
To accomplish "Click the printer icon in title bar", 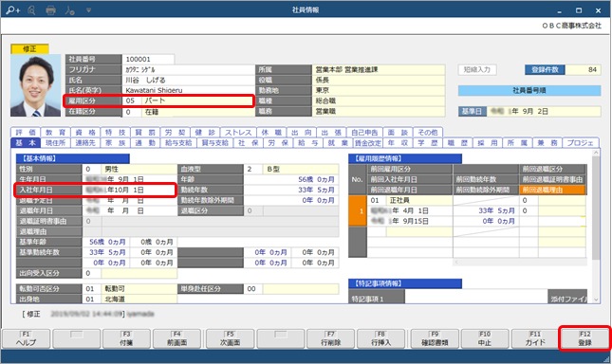I will 50,10.
